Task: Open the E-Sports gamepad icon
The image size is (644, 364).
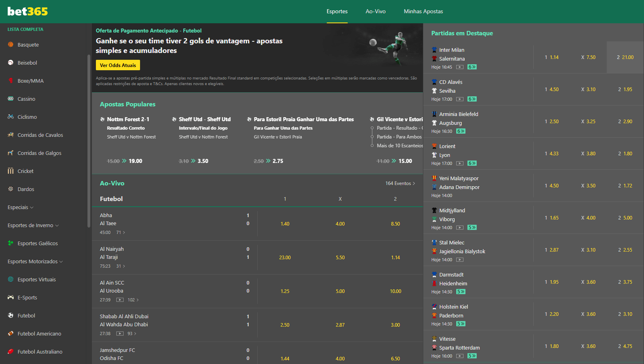Action: (11, 297)
